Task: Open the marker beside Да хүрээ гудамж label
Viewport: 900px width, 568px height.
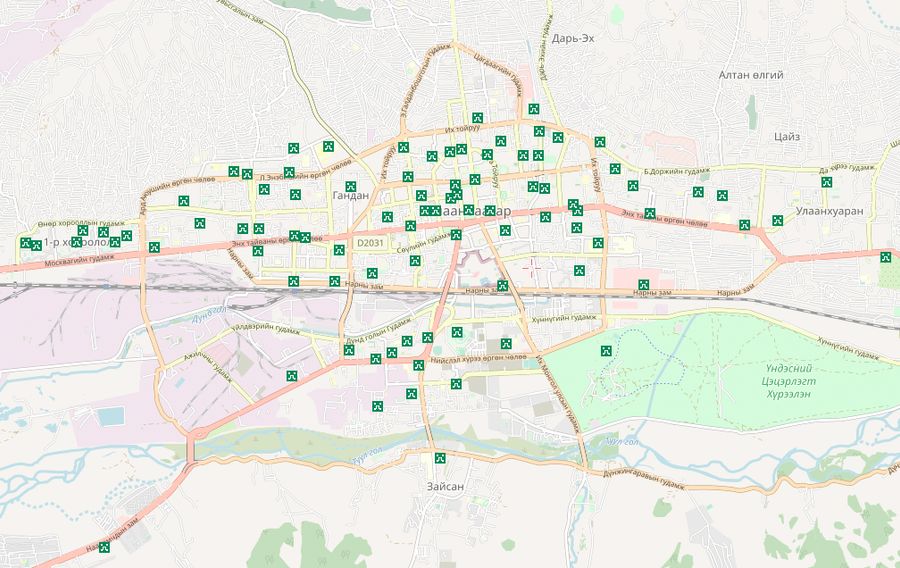Action: pyautogui.click(x=826, y=182)
